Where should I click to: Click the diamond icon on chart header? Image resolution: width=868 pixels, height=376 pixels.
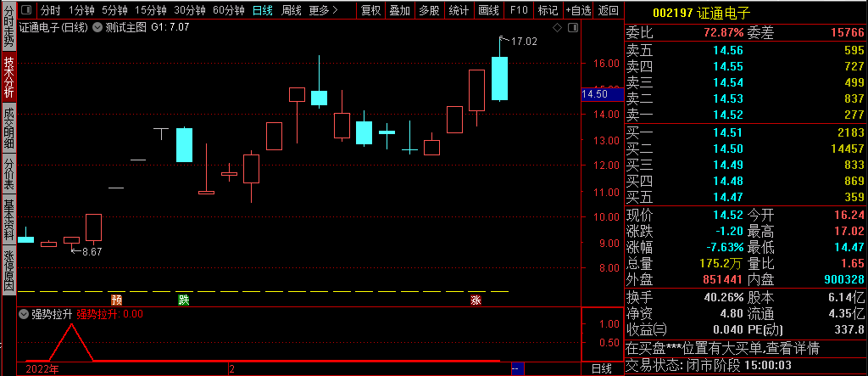[x=557, y=27]
